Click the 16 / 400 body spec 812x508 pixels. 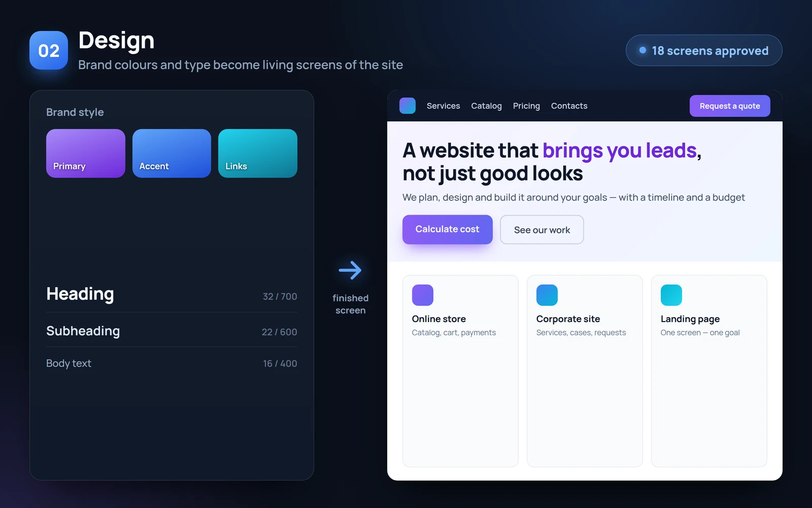(x=280, y=363)
